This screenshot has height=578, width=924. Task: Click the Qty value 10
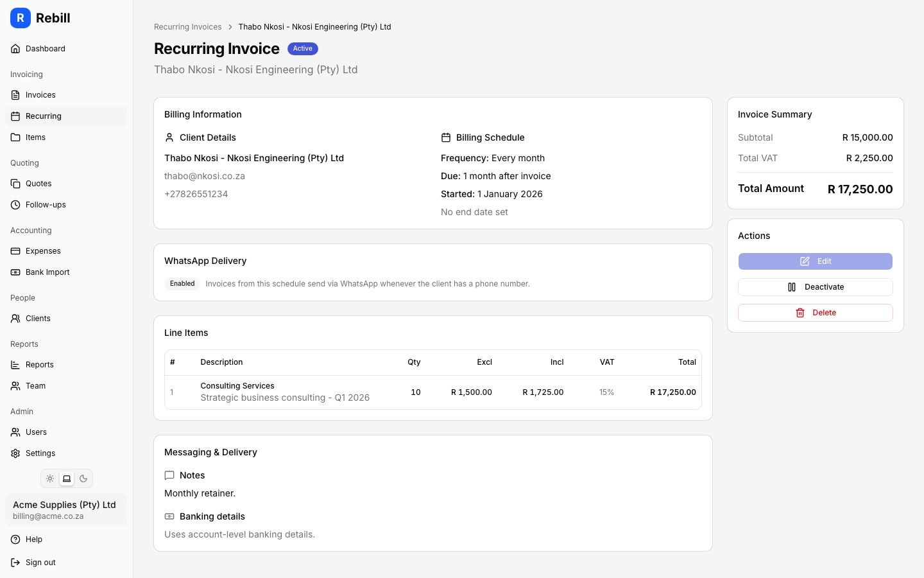(x=416, y=392)
